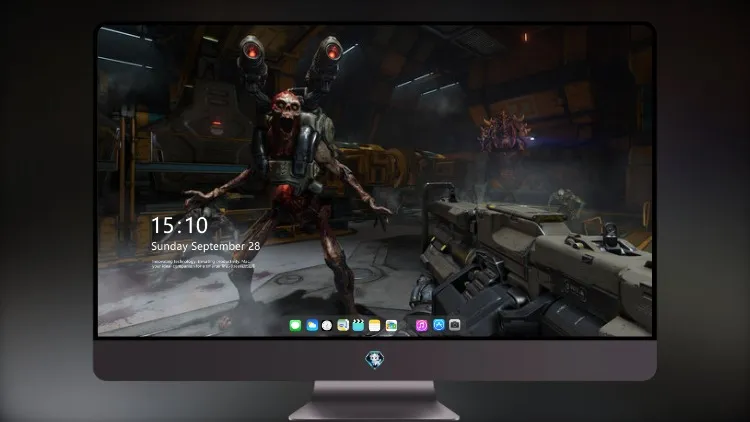Click the 15:10 clock text
This screenshot has height=422, width=750.
click(179, 225)
